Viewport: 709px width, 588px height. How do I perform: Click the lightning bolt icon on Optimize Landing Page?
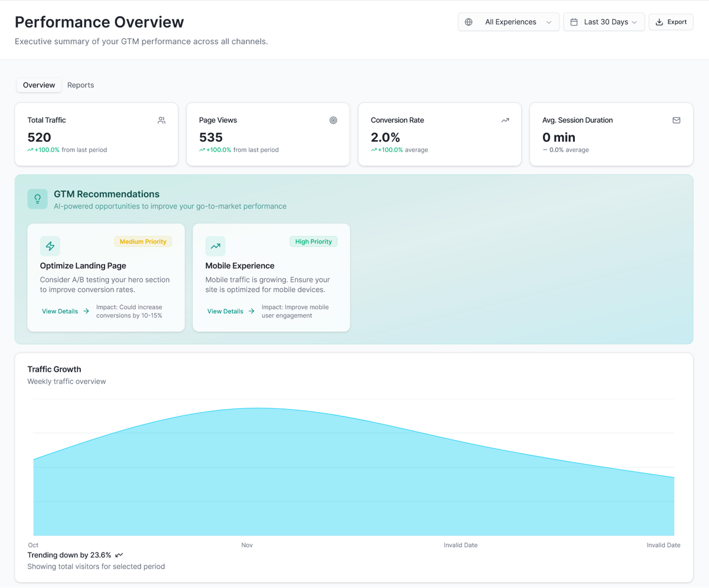[50, 246]
